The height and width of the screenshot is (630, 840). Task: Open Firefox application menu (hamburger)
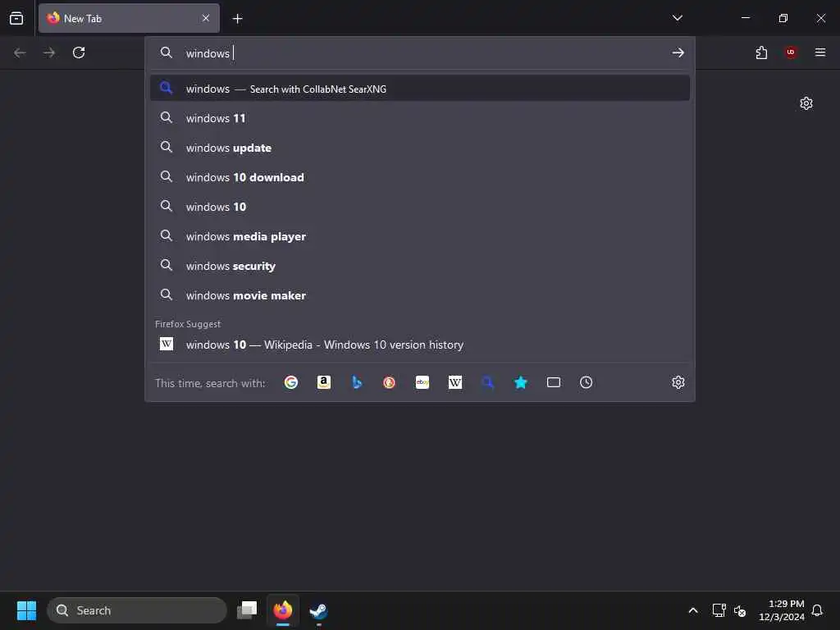[820, 52]
